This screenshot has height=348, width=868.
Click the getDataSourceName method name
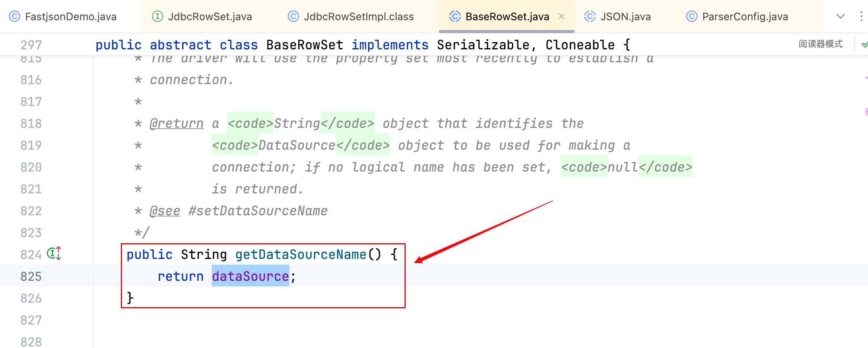[x=301, y=255]
